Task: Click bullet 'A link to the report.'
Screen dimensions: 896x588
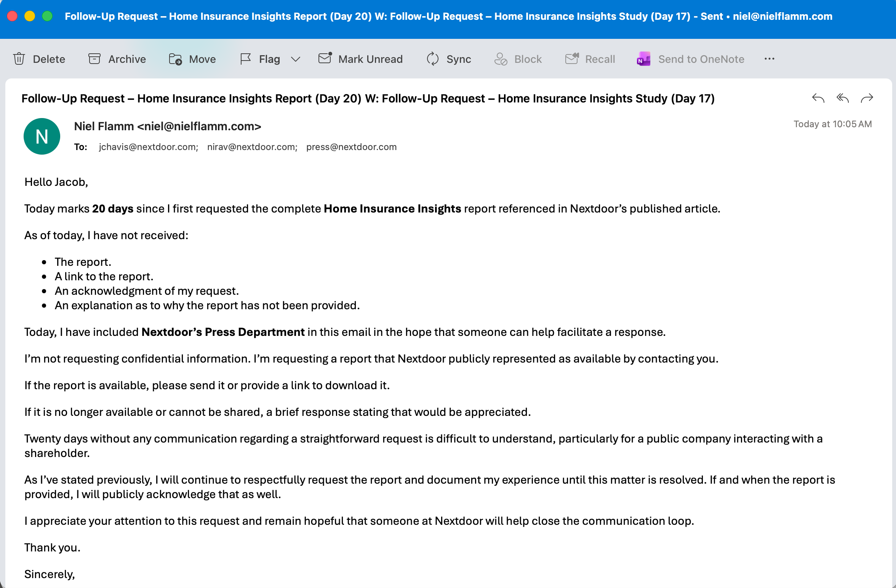Action: pyautogui.click(x=104, y=276)
